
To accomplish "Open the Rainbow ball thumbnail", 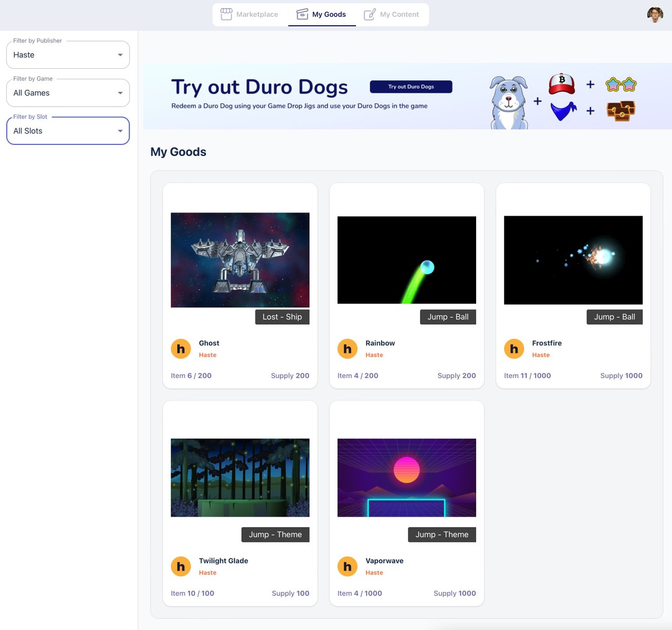I will [407, 260].
